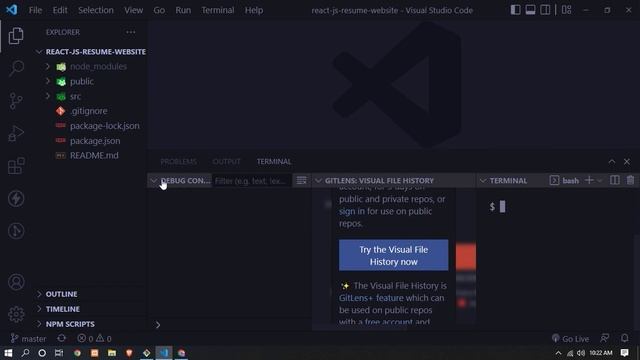Click the feedback icon in status bar
Viewport: 640px width, 360px height.
605,338
